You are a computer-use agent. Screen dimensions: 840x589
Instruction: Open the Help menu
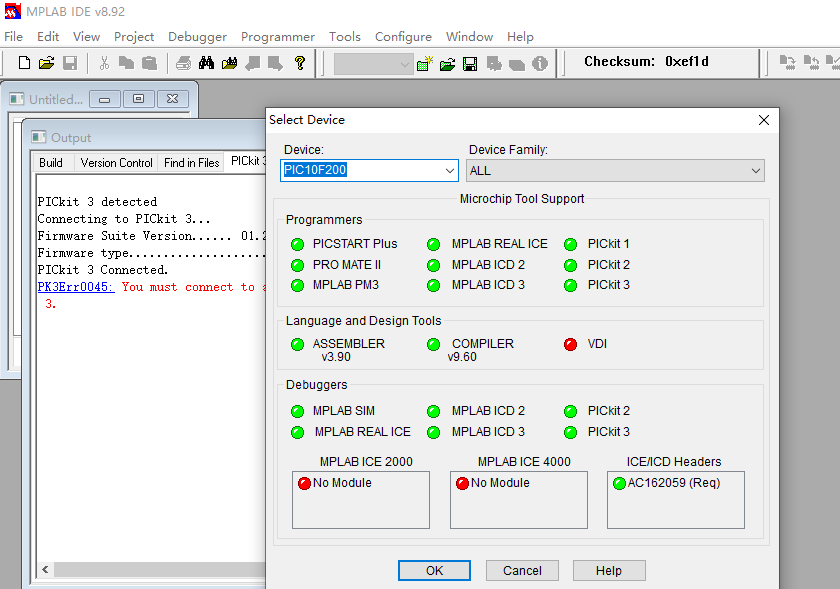pyautogui.click(x=520, y=36)
